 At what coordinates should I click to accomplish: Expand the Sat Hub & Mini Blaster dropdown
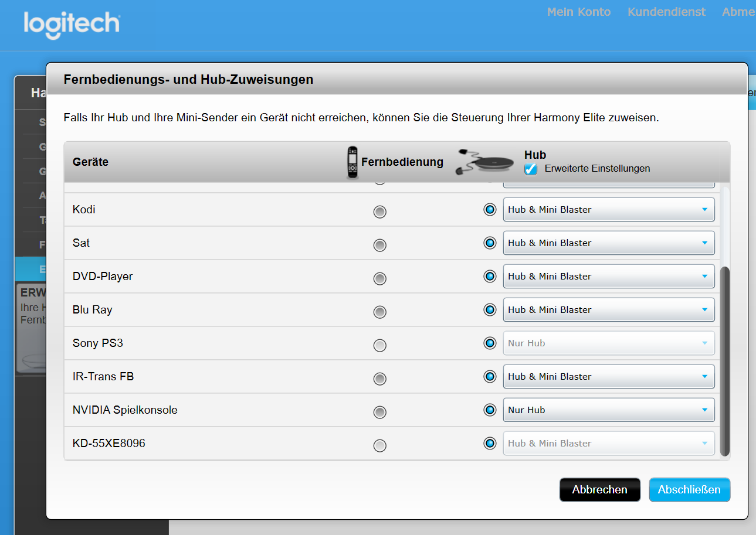click(608, 243)
